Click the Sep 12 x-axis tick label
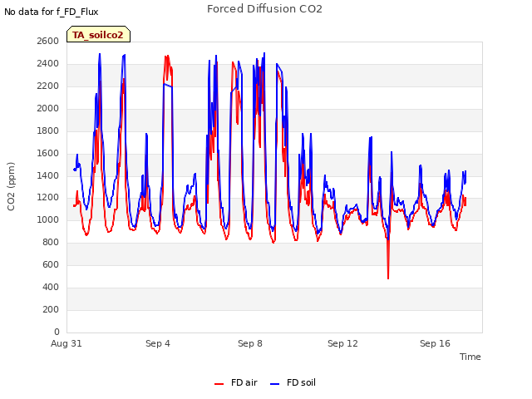 342,343
